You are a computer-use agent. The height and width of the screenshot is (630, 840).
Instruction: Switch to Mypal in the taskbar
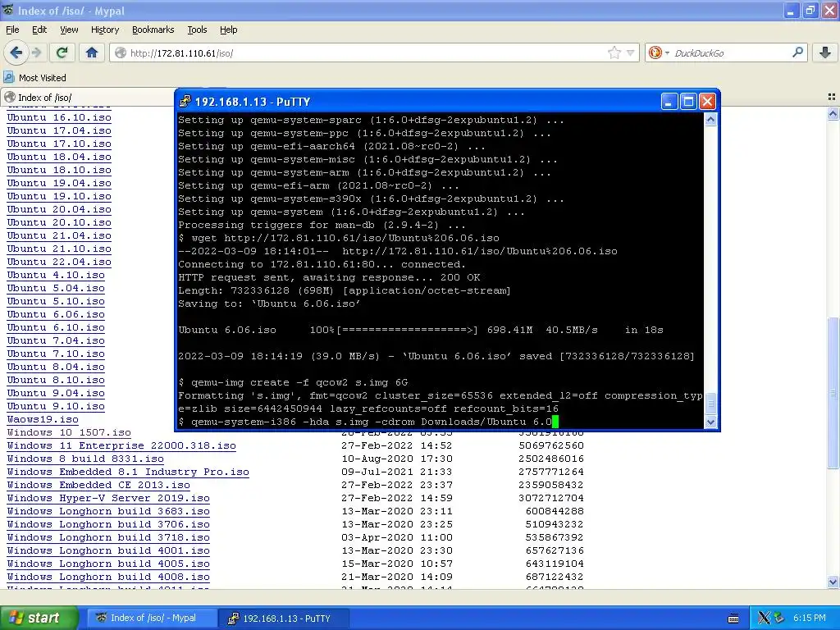(x=152, y=618)
